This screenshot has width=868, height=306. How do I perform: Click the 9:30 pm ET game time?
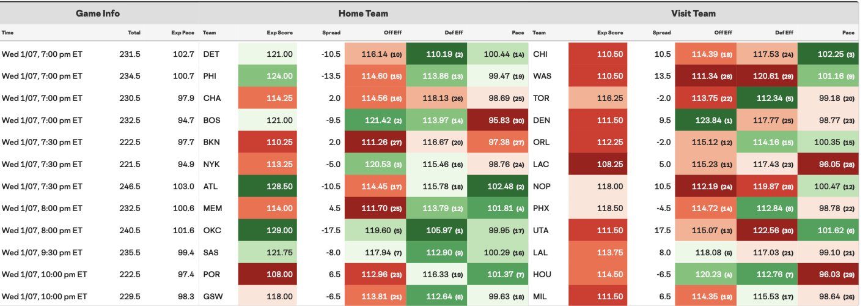pyautogui.click(x=42, y=252)
